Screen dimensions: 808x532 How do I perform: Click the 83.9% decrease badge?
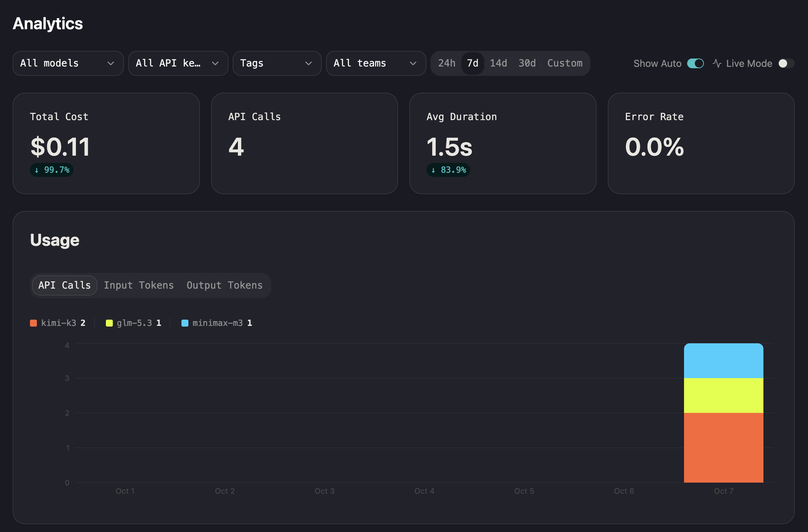point(448,170)
